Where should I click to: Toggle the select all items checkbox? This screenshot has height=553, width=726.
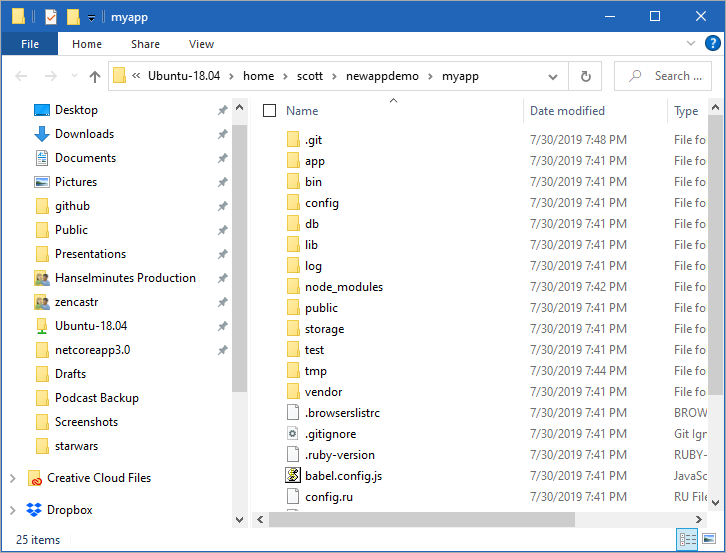click(269, 111)
